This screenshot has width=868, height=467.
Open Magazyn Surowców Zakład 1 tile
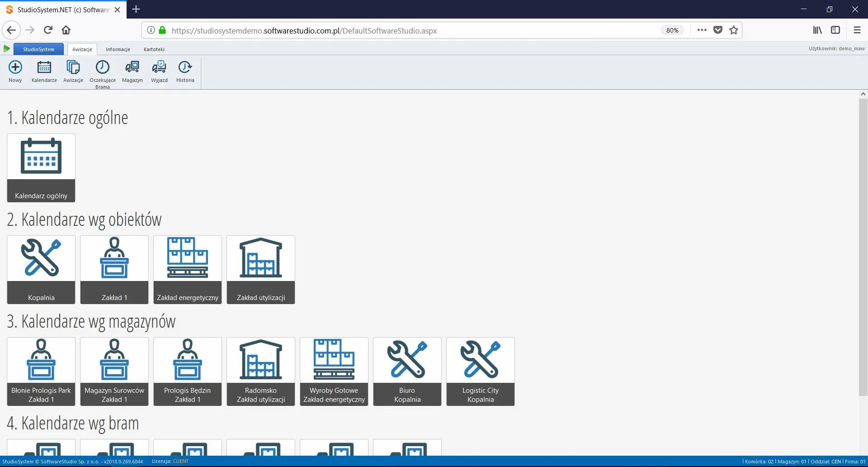114,372
